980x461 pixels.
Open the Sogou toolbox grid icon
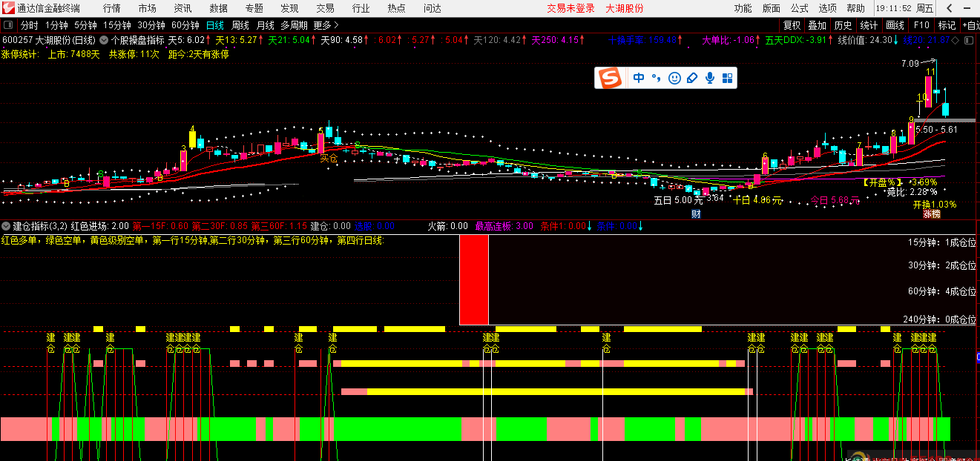[727, 78]
